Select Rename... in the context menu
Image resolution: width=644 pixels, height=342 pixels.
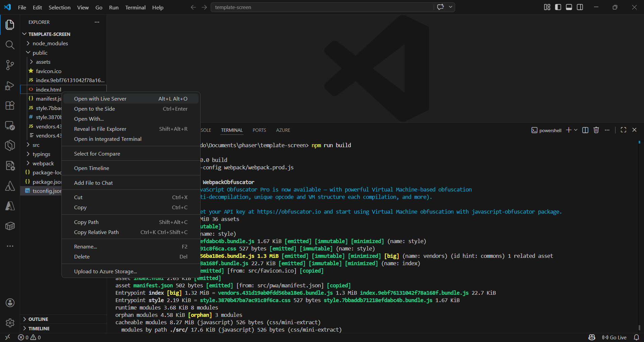coord(131,246)
